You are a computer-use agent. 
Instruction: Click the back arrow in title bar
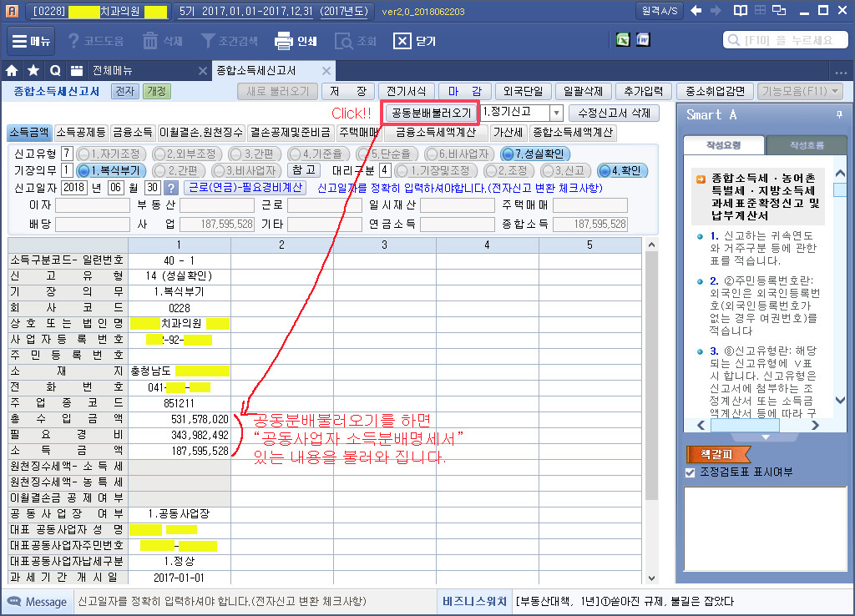coord(696,10)
